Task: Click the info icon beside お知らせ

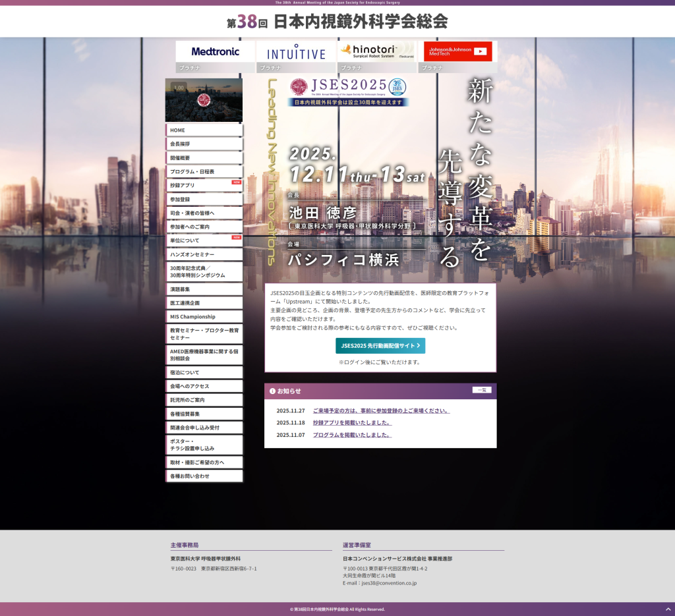Action: pyautogui.click(x=272, y=391)
